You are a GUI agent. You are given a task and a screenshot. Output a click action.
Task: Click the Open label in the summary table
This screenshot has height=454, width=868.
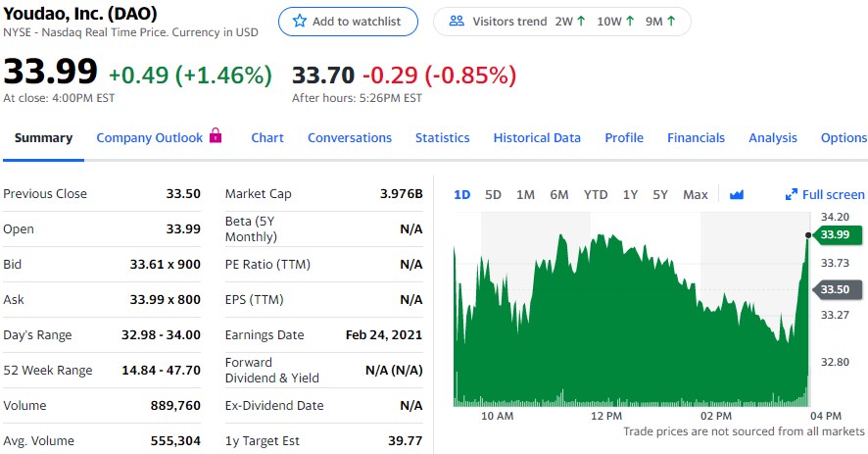(x=19, y=229)
